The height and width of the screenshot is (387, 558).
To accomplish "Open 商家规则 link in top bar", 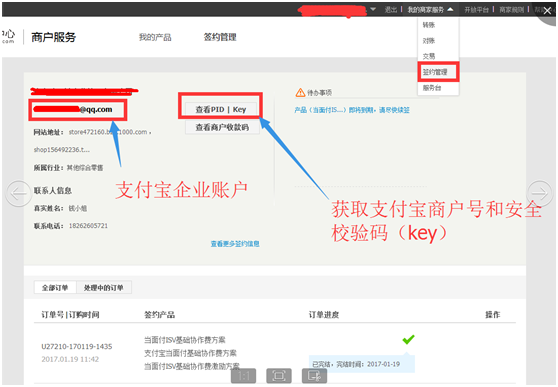I will pos(511,10).
